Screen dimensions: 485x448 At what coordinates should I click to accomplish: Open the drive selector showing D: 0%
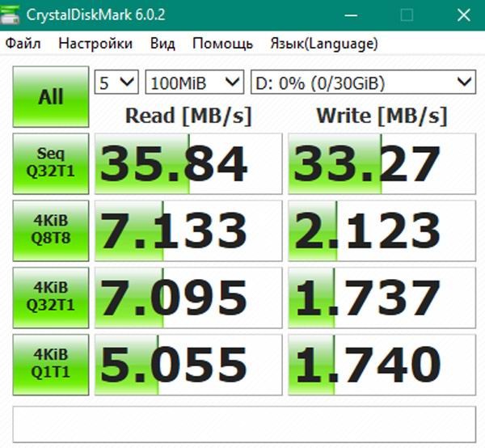coord(362,82)
